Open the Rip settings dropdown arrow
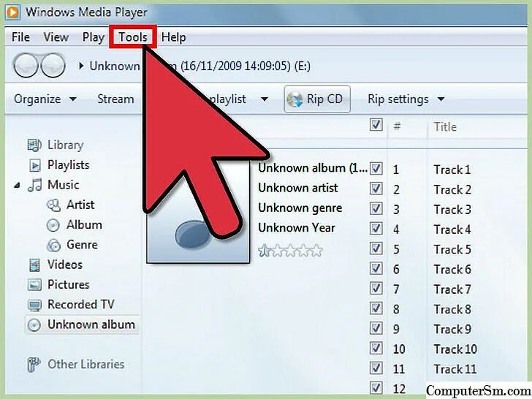The height and width of the screenshot is (399, 532). pos(441,99)
